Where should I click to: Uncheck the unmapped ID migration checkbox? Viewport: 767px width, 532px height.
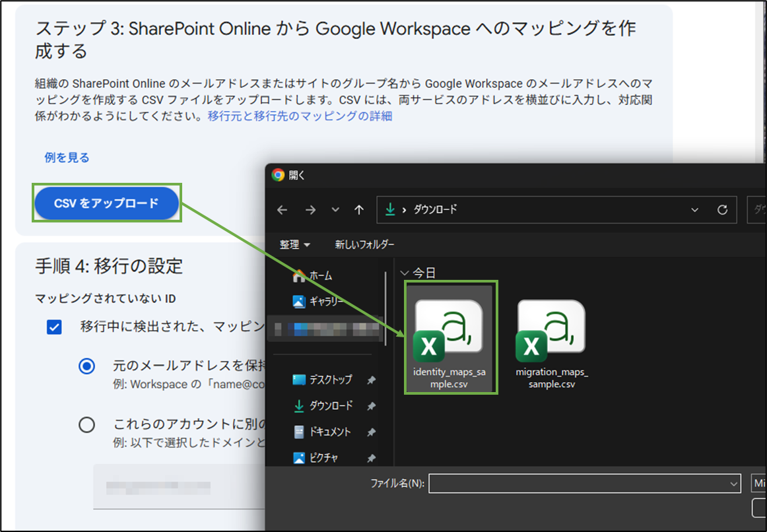[54, 327]
